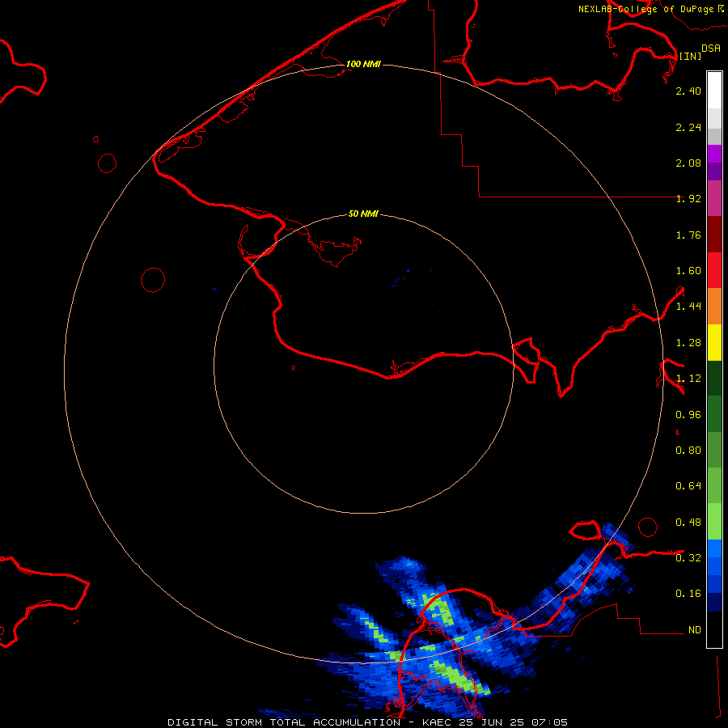Click the '2.40' legend value
The height and width of the screenshot is (728, 728).
point(688,91)
